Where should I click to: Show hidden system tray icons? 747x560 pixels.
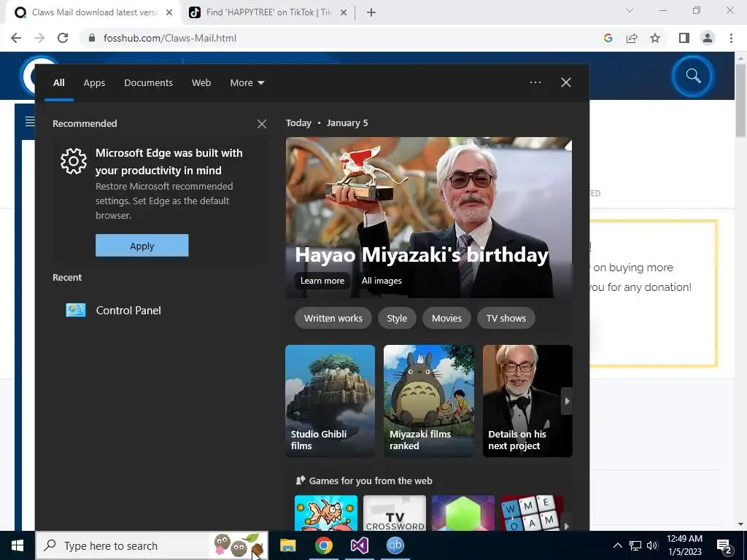coord(617,545)
